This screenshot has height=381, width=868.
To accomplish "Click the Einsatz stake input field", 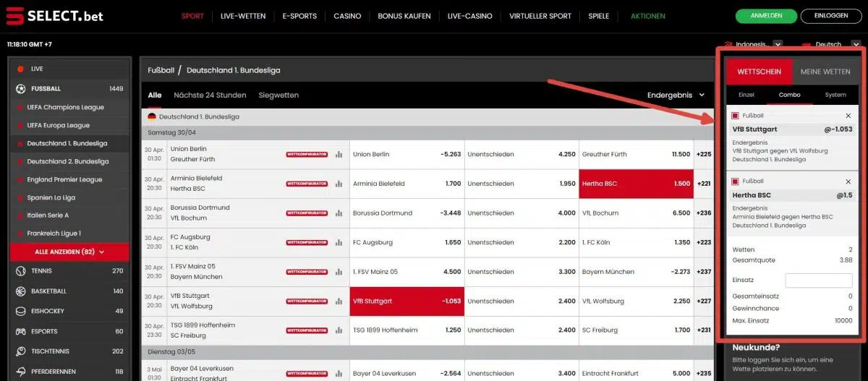I will tap(819, 281).
